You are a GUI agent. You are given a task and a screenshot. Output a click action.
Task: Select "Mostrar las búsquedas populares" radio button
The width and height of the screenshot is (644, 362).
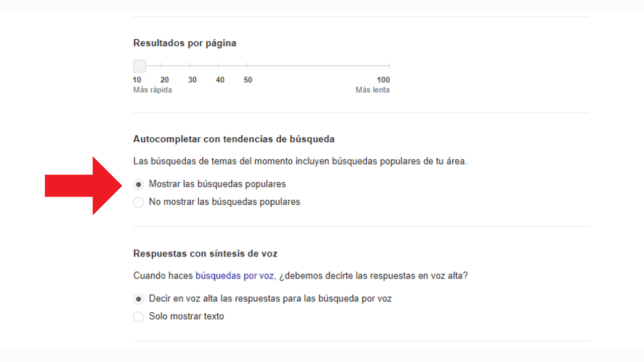pyautogui.click(x=138, y=184)
